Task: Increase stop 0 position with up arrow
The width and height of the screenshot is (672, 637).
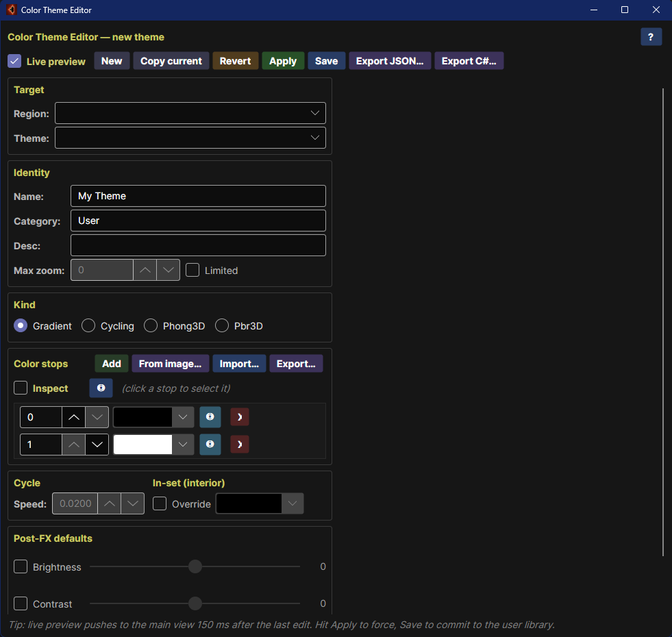Action: [x=74, y=417]
